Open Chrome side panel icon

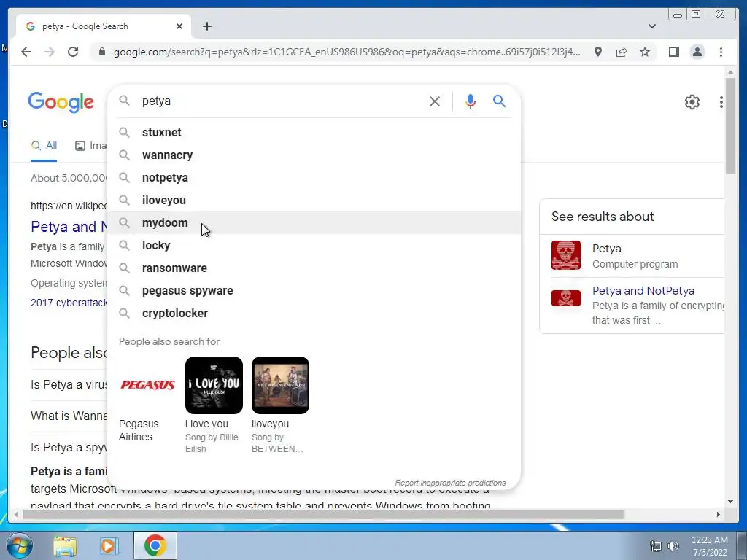pos(673,52)
